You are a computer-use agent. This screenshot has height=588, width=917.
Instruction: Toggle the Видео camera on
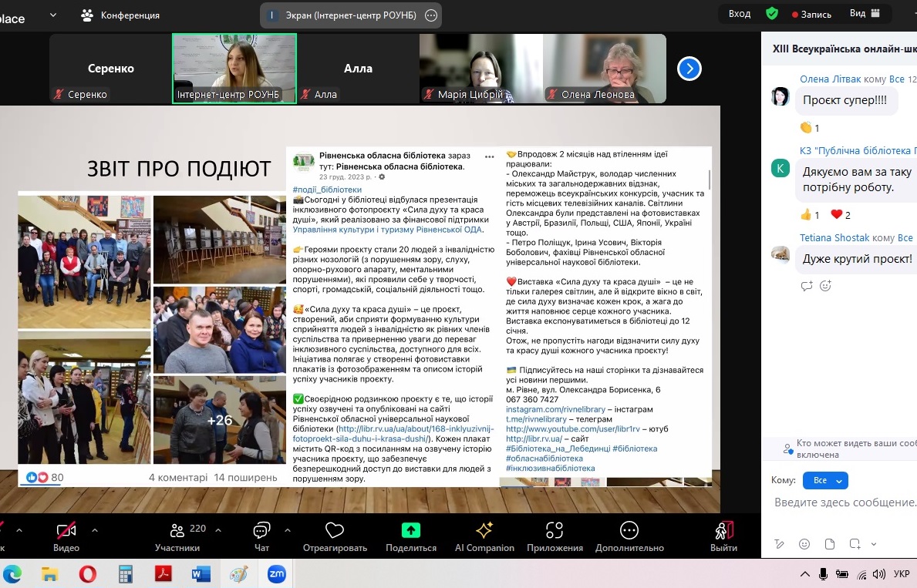[66, 531]
